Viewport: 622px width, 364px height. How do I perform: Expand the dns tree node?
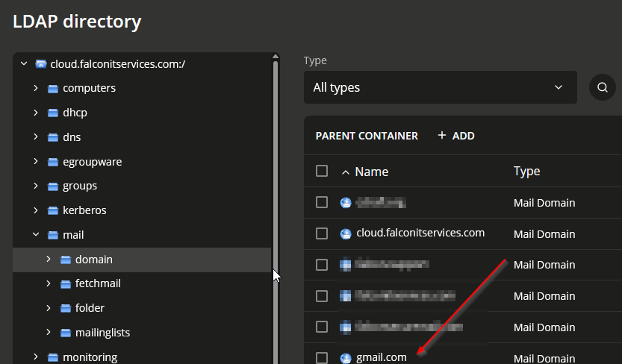click(x=36, y=136)
